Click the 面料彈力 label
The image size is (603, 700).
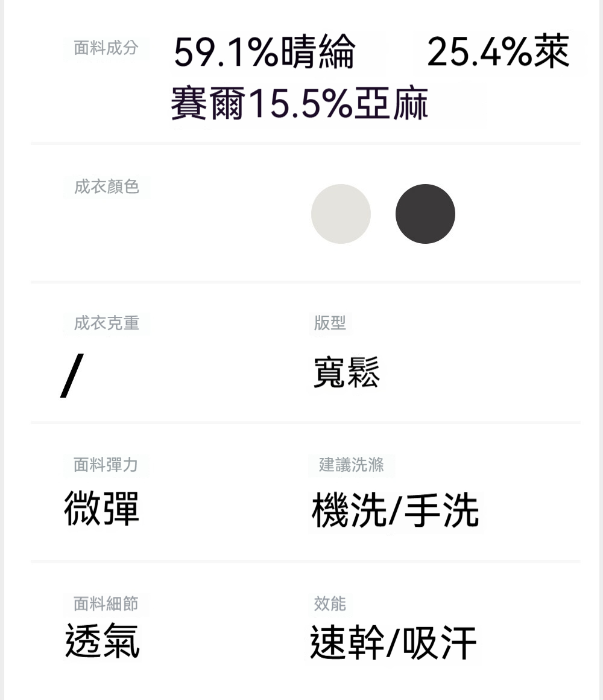tap(106, 465)
